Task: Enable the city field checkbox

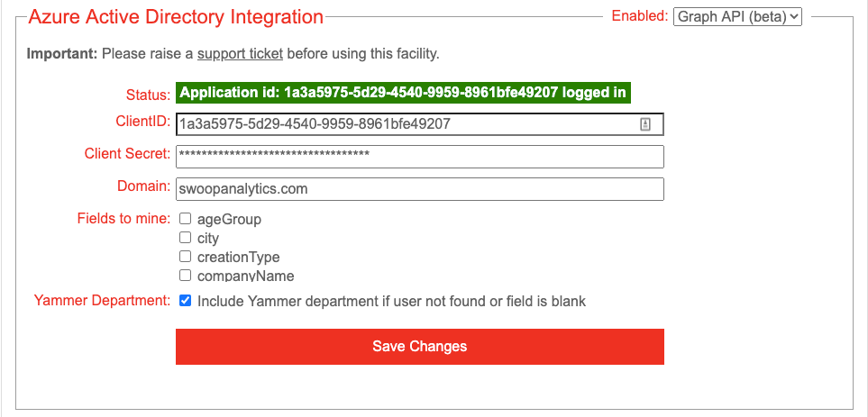Action: 186,237
